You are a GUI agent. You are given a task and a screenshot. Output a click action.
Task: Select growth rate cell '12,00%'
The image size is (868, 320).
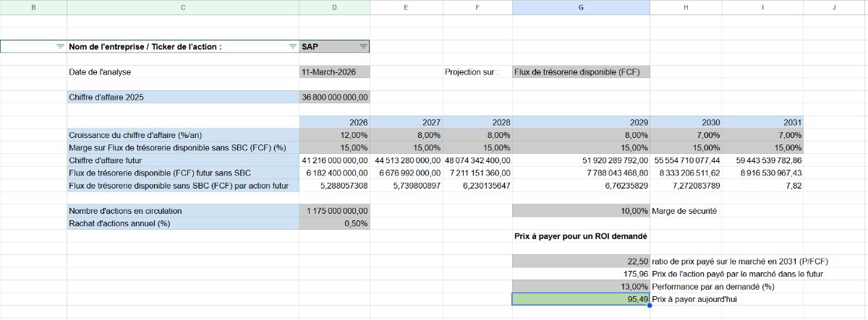click(334, 135)
